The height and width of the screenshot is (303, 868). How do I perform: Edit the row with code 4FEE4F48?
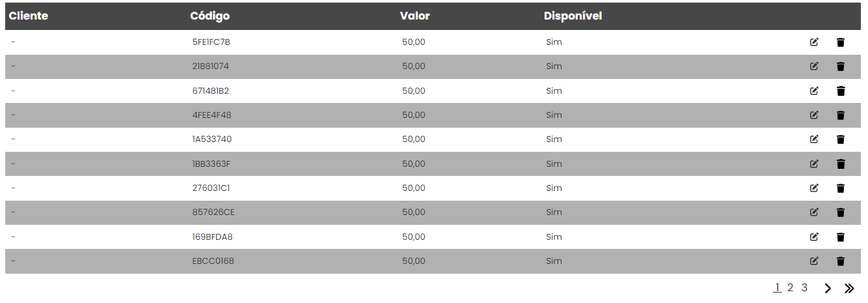814,115
